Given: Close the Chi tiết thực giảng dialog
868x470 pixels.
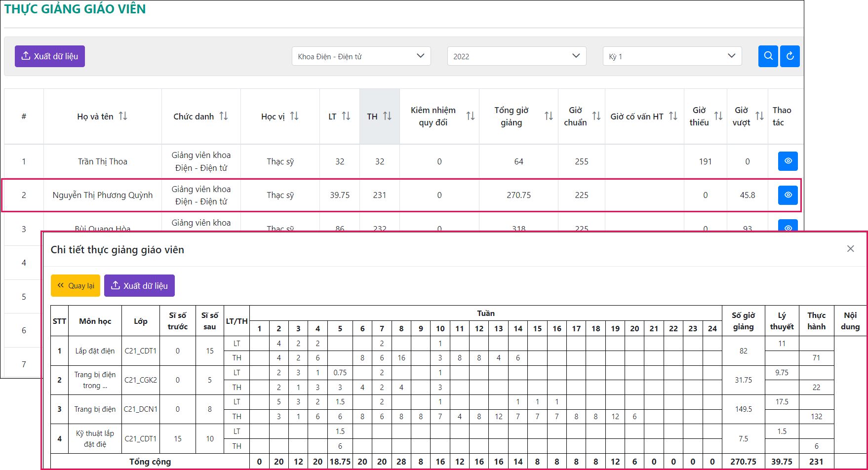Looking at the screenshot, I should (x=850, y=249).
